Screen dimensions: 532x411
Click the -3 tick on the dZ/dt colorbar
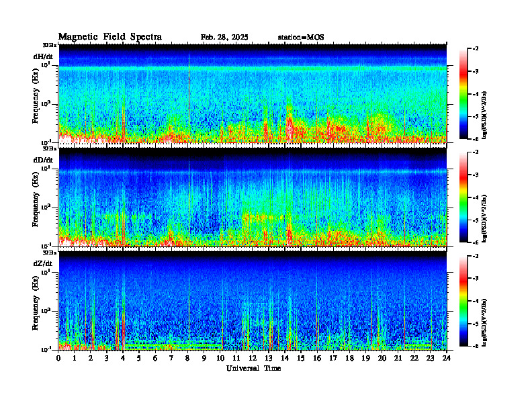(476, 279)
